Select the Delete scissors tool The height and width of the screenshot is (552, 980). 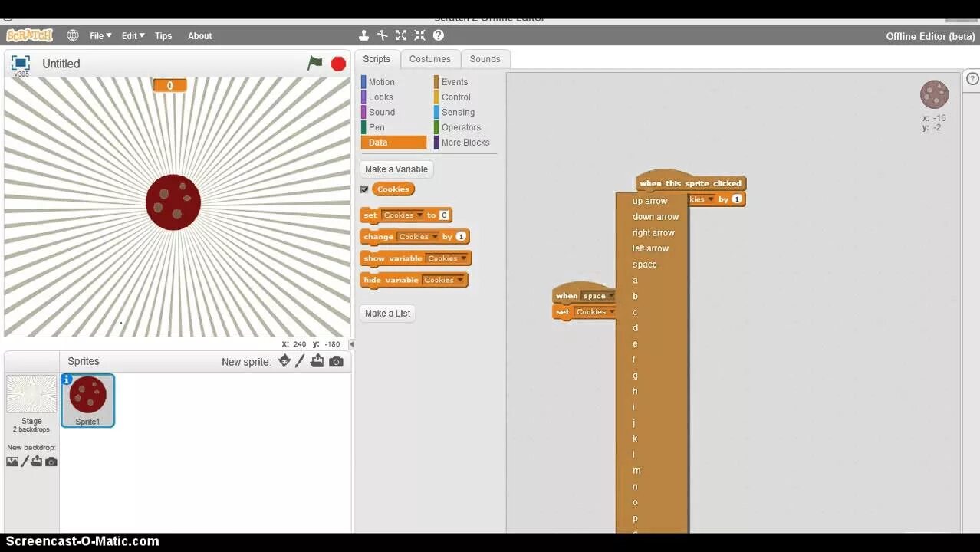coord(383,35)
